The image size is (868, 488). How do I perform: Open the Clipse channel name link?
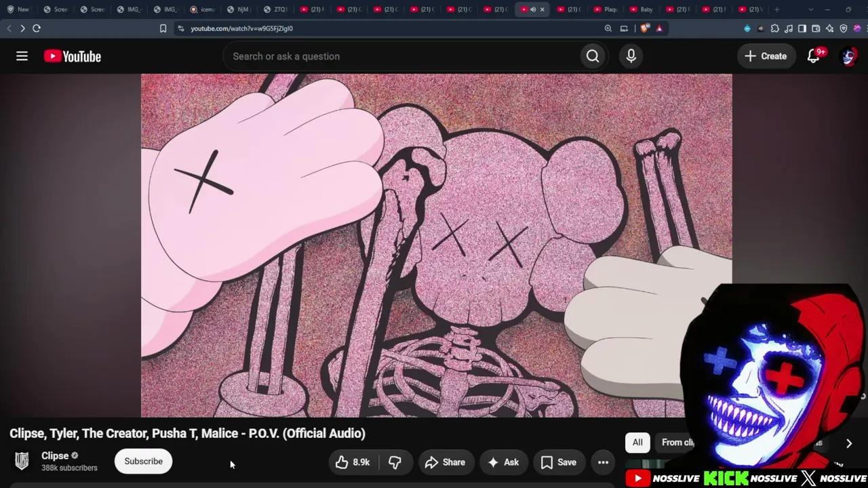55,455
